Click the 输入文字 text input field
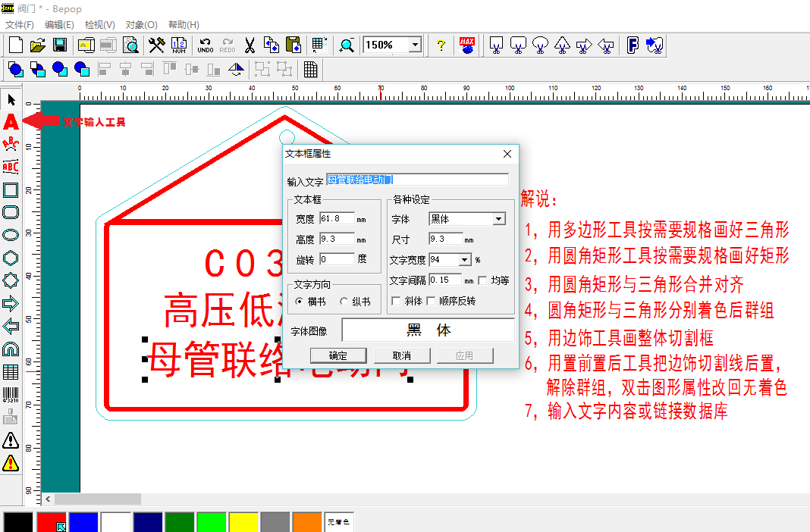 click(x=417, y=180)
